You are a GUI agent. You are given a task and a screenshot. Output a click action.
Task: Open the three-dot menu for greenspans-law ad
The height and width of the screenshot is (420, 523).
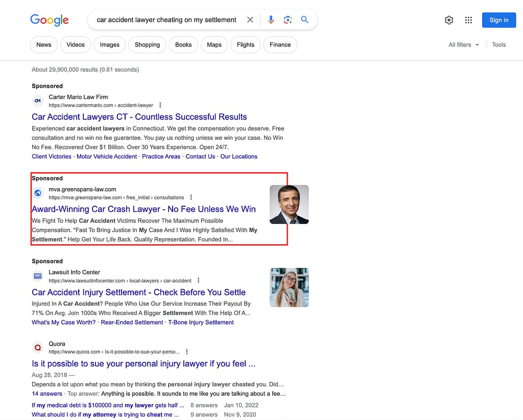pyautogui.click(x=191, y=197)
